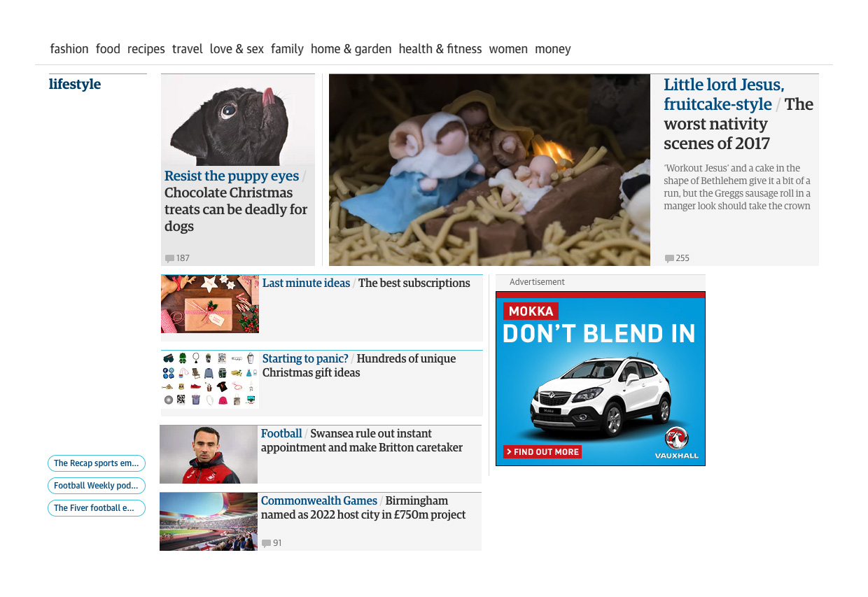Screen dimensions: 868x597
Task: Open The Recap sports email pill
Action: click(x=97, y=463)
